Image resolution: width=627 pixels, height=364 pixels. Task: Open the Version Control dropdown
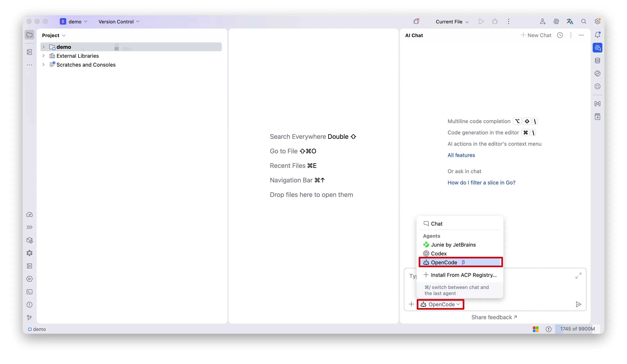[x=119, y=22]
